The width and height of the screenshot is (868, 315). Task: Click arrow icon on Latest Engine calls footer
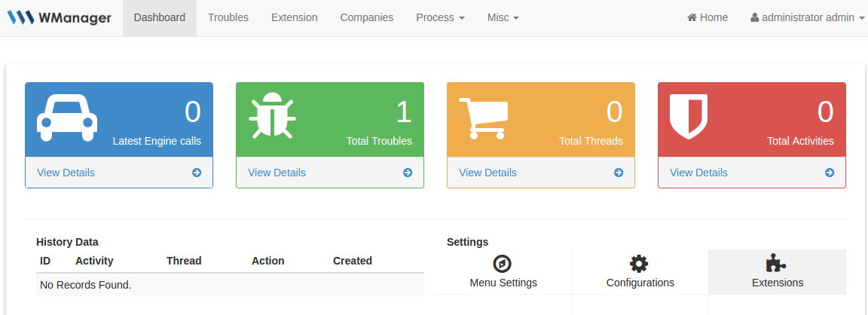197,173
